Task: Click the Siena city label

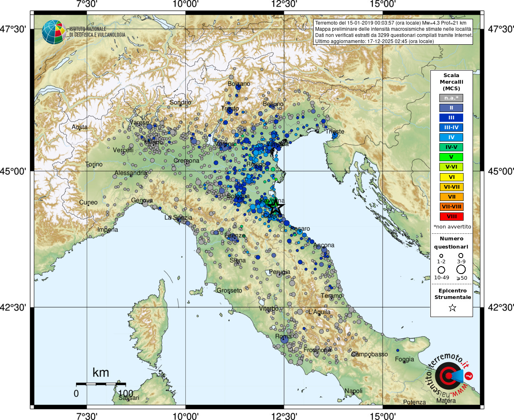Action: pos(238,260)
